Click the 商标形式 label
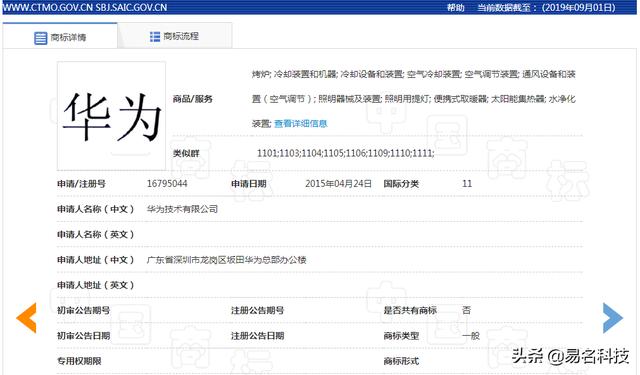Screen dimensions: 640x375 pos(401,361)
